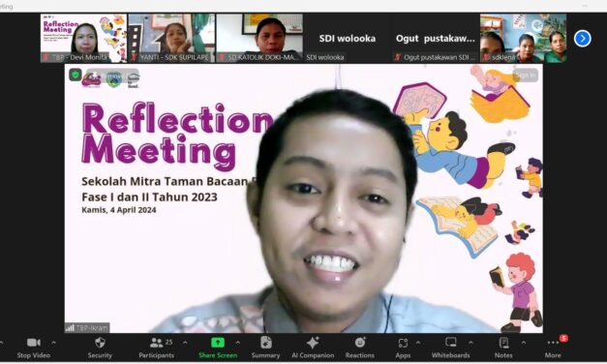Select the sdklena video tile

523,38
